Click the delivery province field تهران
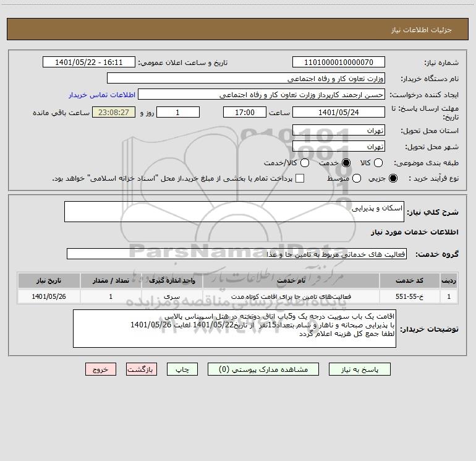This screenshot has width=476, height=461. (x=339, y=130)
